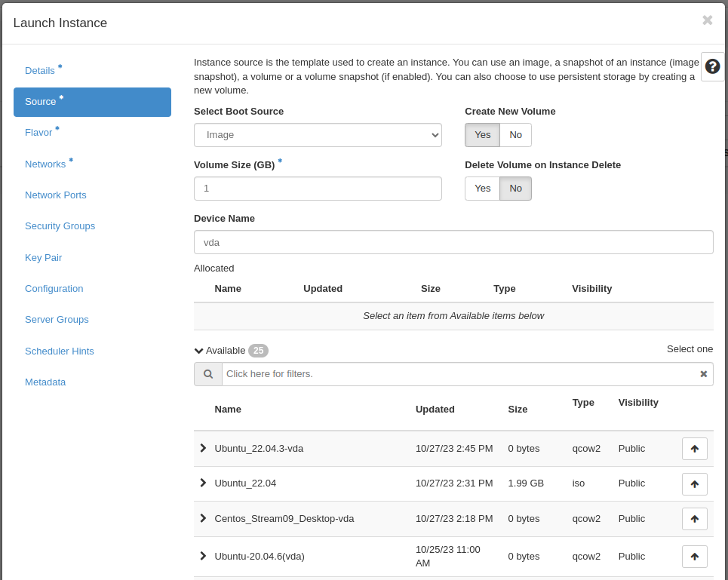Screen dimensions: 728x580
Task: Set Create New Volume to Yes
Action: (x=482, y=135)
